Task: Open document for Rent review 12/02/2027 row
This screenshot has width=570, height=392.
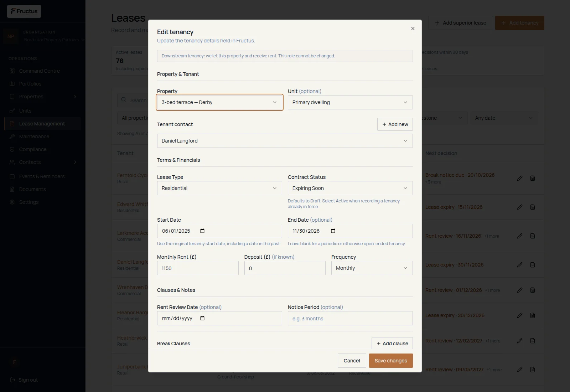Action: tap(533, 341)
